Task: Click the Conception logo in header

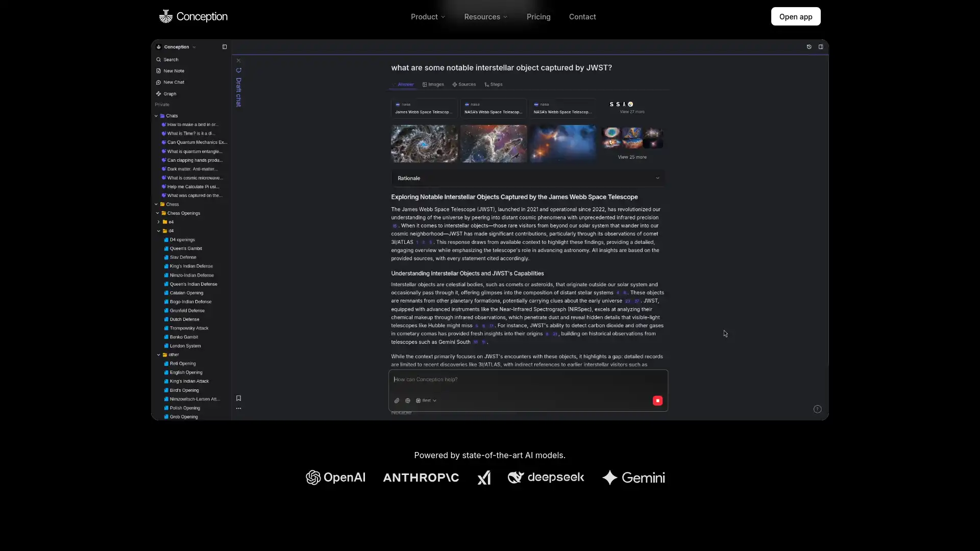Action: click(193, 16)
